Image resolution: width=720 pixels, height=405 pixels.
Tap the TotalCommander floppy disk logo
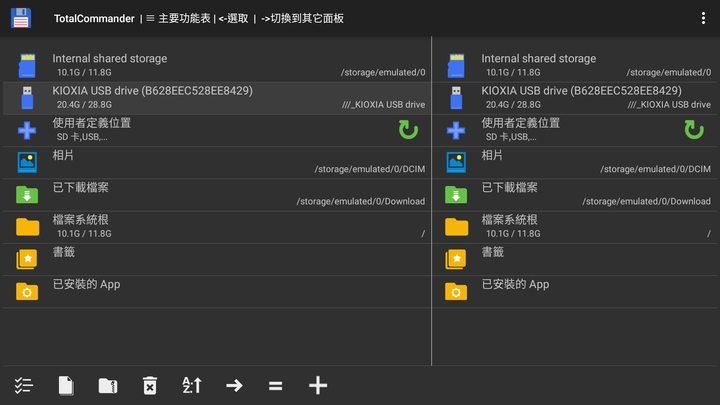(x=21, y=18)
